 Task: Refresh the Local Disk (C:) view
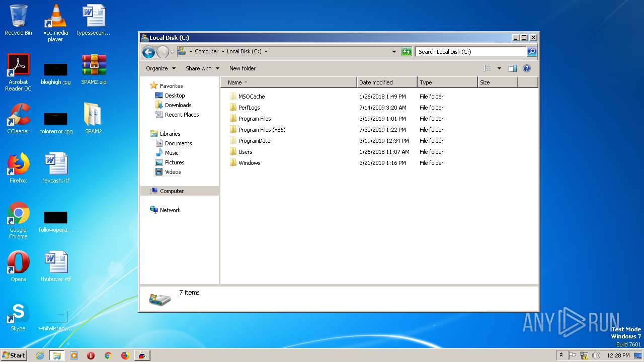pos(407,52)
